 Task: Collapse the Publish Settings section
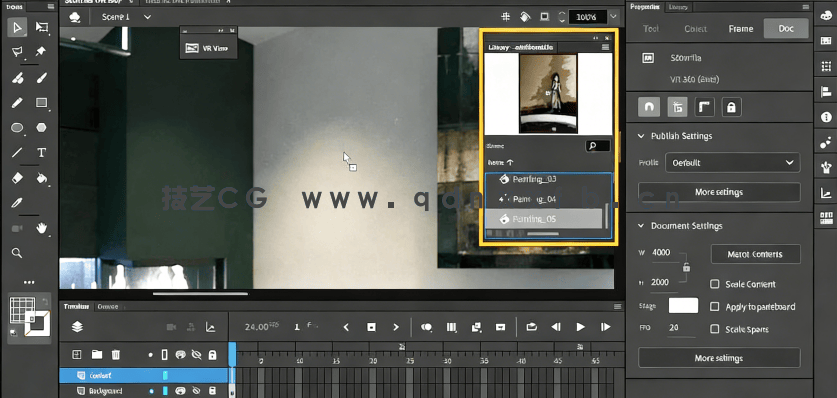pyautogui.click(x=641, y=136)
